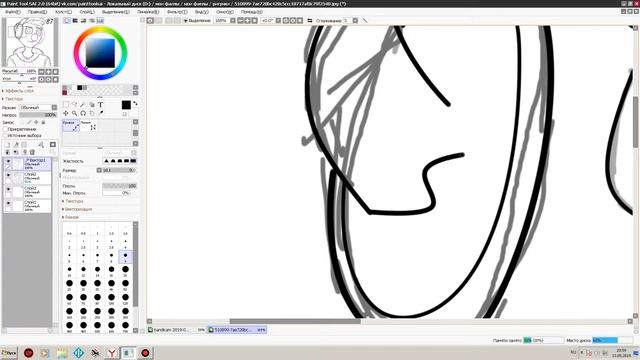Image resolution: width=640 pixels, height=360 pixels.
Task: Open the zoom percentage dropdown in the toolbar
Action: 233,20
